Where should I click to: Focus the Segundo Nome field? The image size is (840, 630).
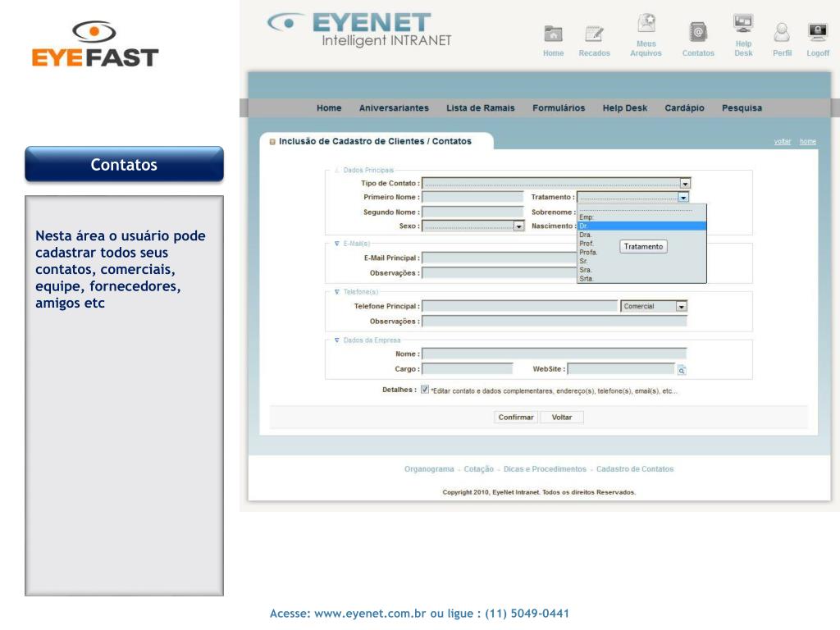[472, 212]
